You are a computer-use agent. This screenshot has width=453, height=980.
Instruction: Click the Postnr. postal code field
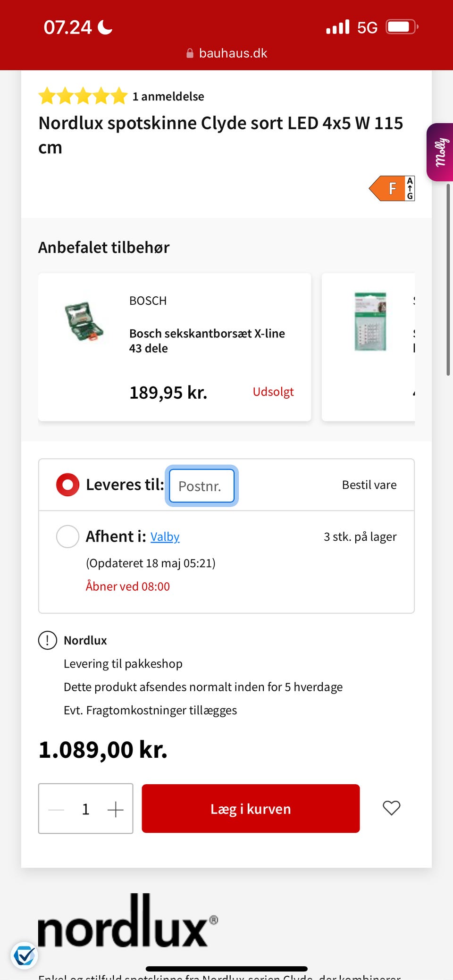click(201, 486)
